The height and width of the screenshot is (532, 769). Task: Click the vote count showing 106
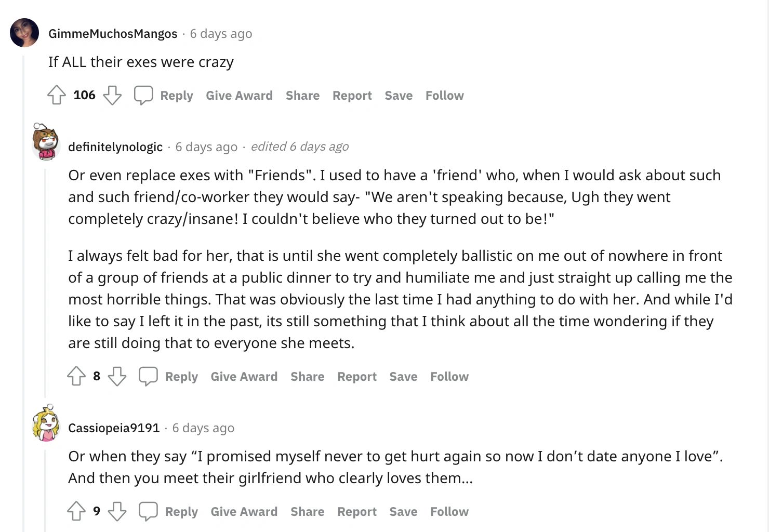click(84, 95)
